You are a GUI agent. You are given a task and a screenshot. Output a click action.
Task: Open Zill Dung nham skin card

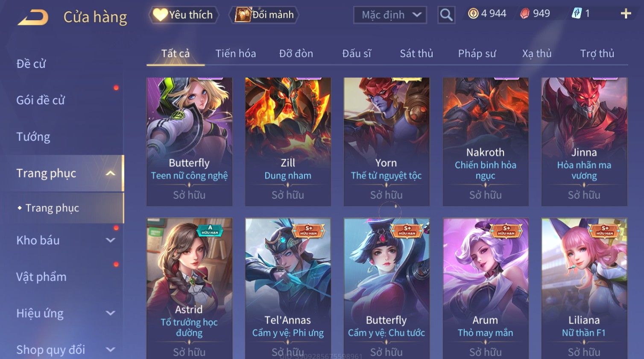pyautogui.click(x=288, y=141)
